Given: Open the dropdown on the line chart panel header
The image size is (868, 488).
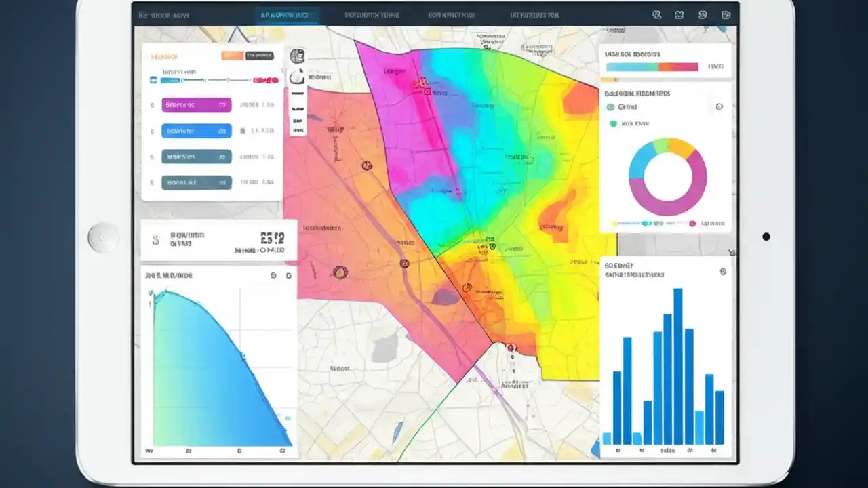Looking at the screenshot, I should 290,275.
